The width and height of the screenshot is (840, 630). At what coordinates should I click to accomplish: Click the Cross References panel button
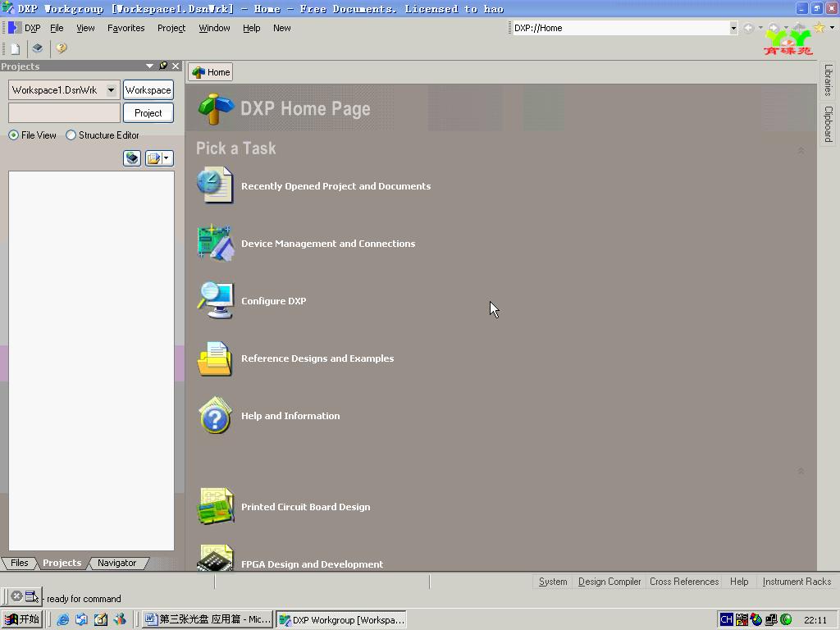tap(684, 582)
